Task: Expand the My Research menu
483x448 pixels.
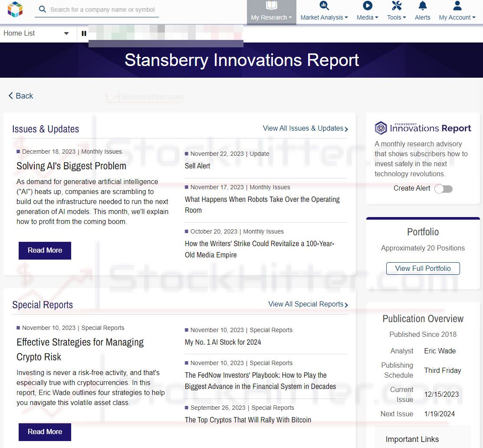Action: pos(271,17)
